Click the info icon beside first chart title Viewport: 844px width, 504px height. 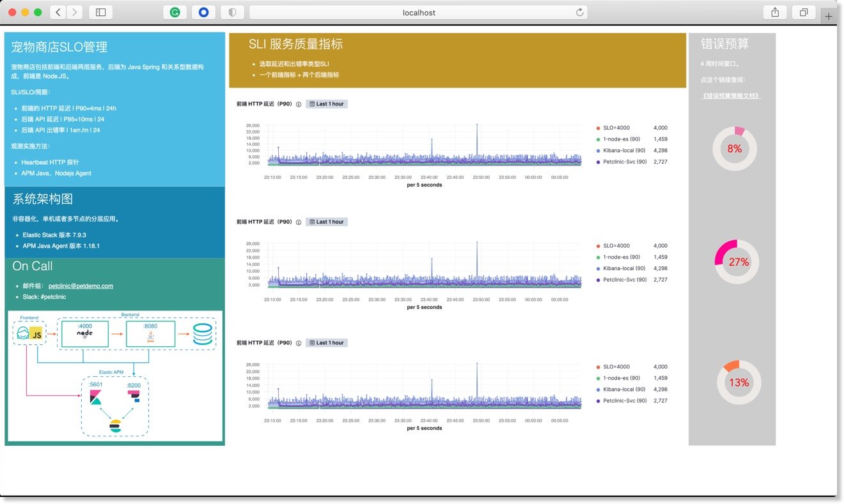tap(299, 104)
